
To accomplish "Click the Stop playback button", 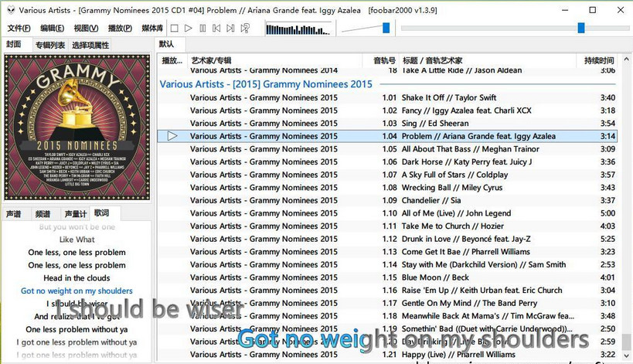I will coord(175,29).
